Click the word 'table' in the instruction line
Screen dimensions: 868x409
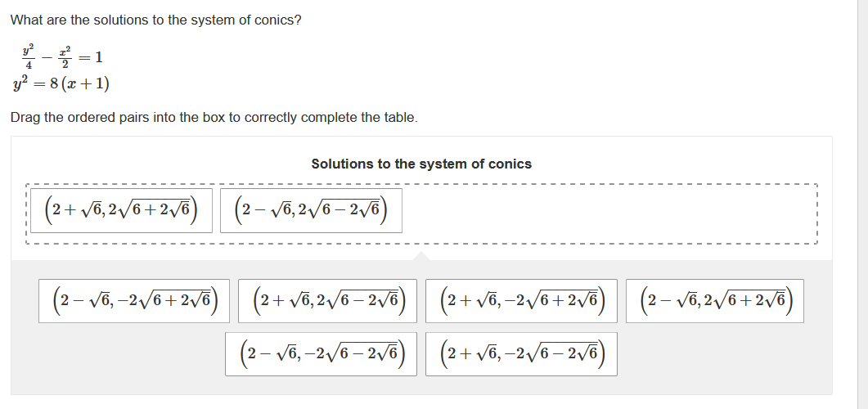point(399,118)
